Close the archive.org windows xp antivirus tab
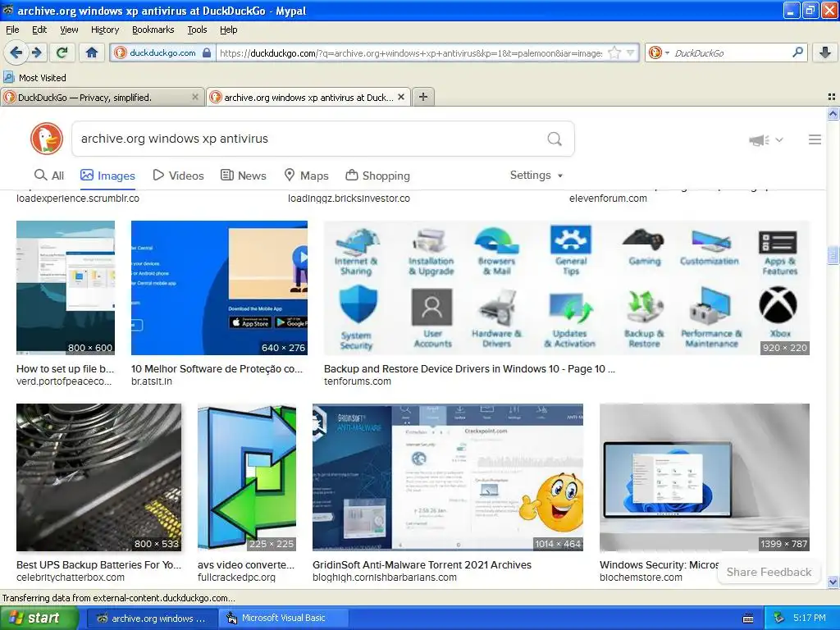 (x=400, y=97)
